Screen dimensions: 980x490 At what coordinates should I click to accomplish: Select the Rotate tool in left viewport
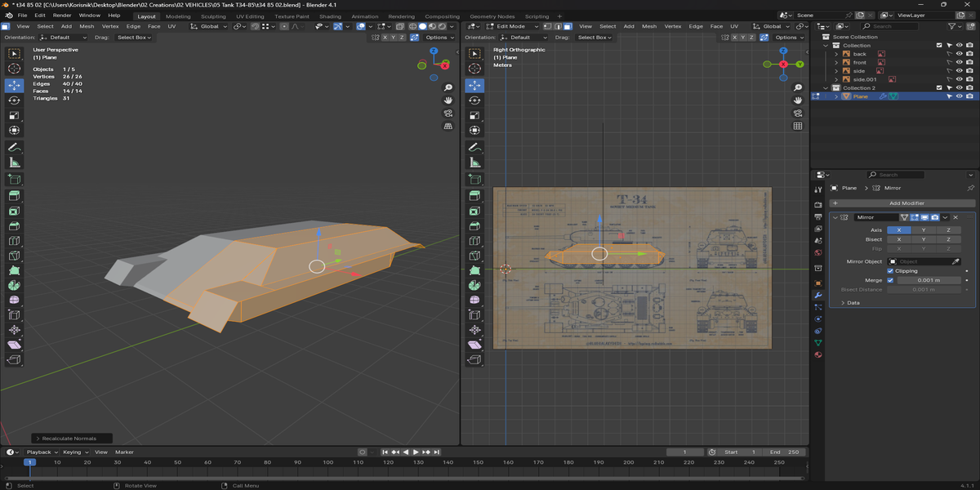pos(15,100)
